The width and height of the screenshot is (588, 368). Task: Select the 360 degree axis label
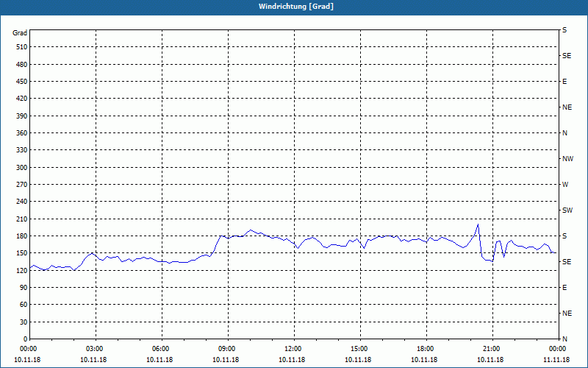22,133
